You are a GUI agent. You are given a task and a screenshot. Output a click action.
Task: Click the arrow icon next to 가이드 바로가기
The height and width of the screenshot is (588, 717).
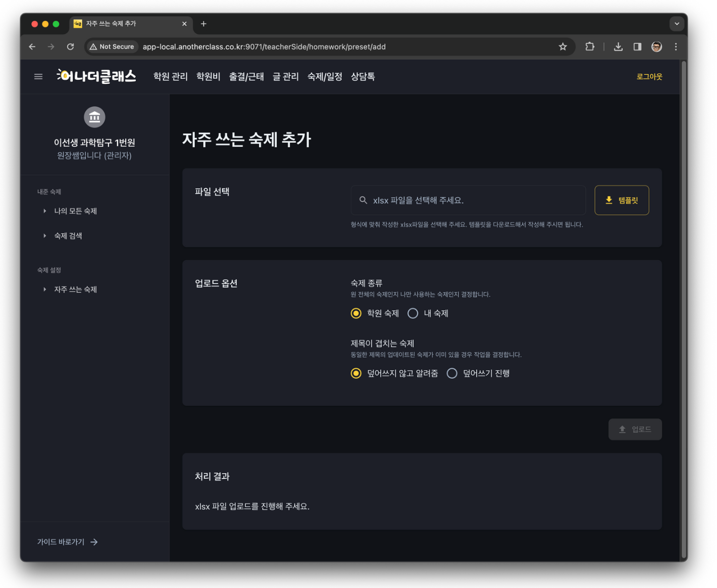tap(94, 542)
